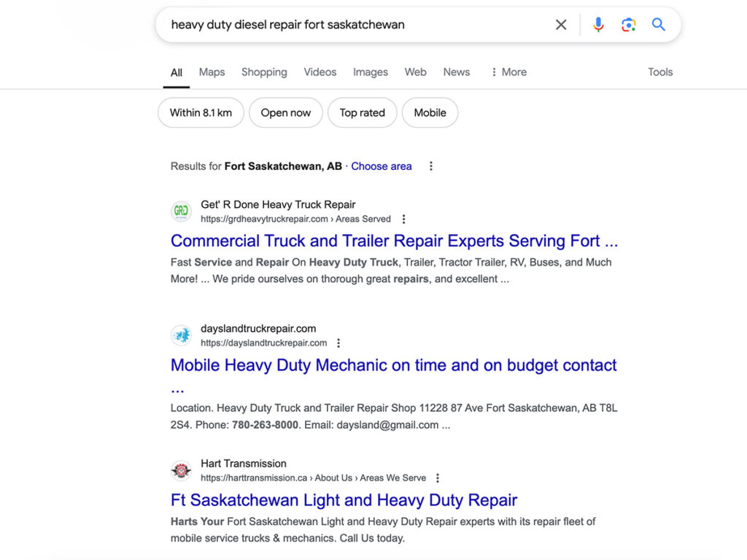Select the News results tab
Viewport: 747px width, 560px height.
pyautogui.click(x=456, y=71)
